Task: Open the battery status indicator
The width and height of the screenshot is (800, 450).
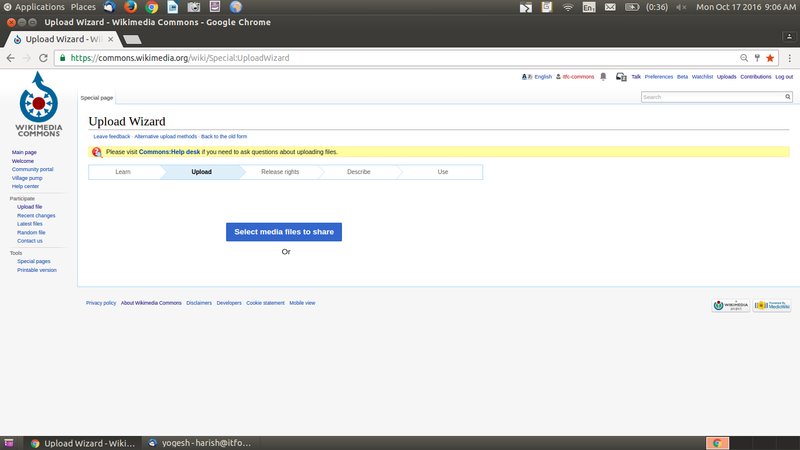Action: point(632,7)
